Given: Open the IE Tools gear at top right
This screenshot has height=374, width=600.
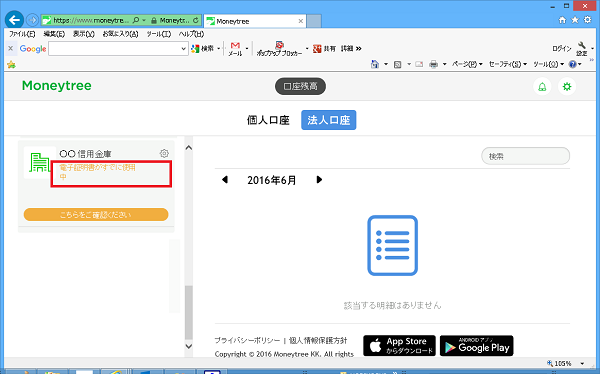Looking at the screenshot, I should pyautogui.click(x=588, y=20).
